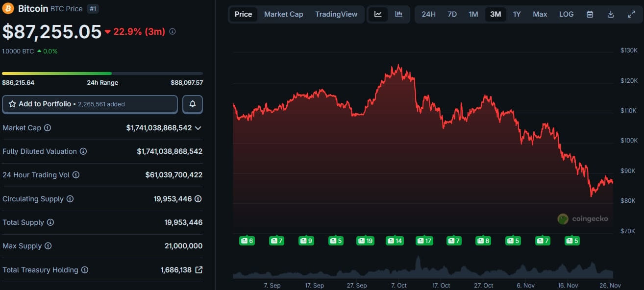
Task: Select the 1Y time range
Action: click(517, 14)
